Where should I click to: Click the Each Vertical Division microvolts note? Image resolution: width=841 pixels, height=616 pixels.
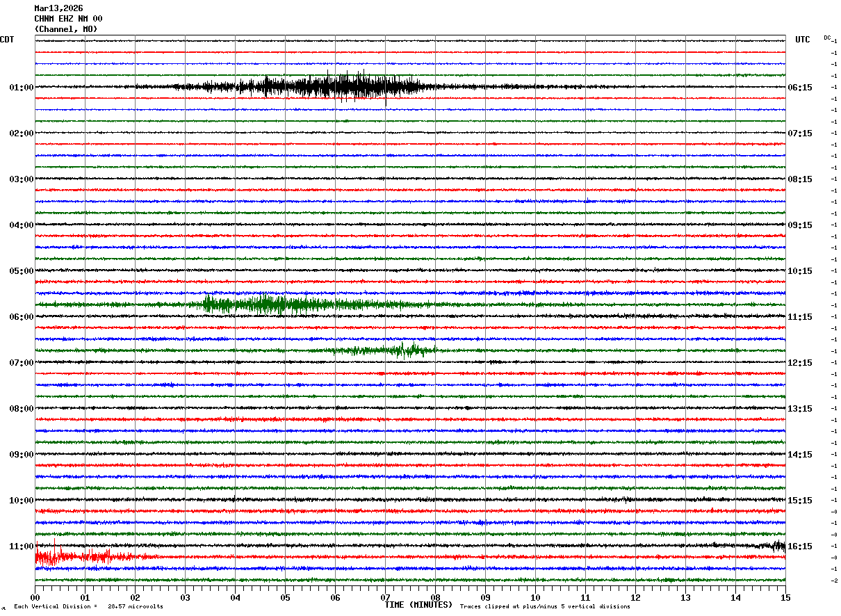(x=88, y=606)
